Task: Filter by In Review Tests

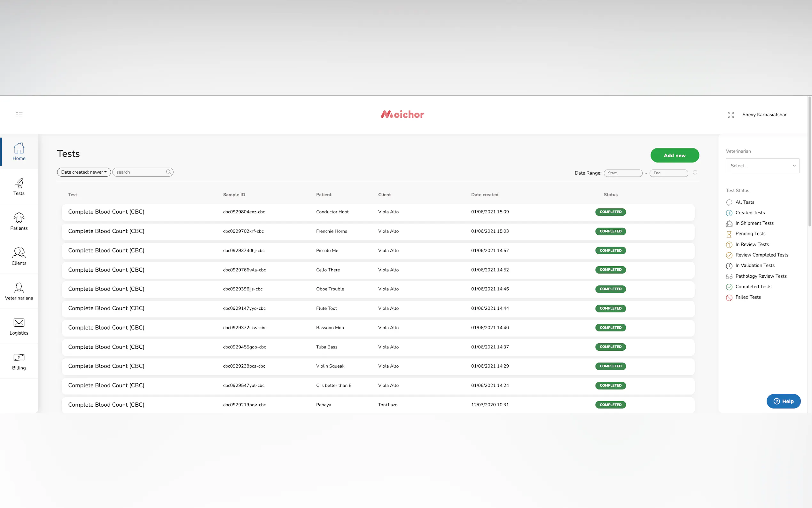Action: (752, 244)
